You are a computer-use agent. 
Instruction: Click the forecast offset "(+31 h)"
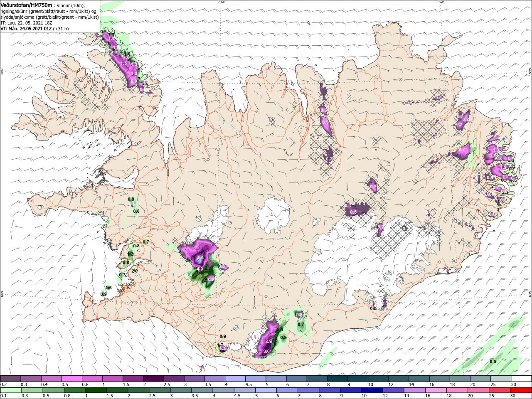click(61, 29)
